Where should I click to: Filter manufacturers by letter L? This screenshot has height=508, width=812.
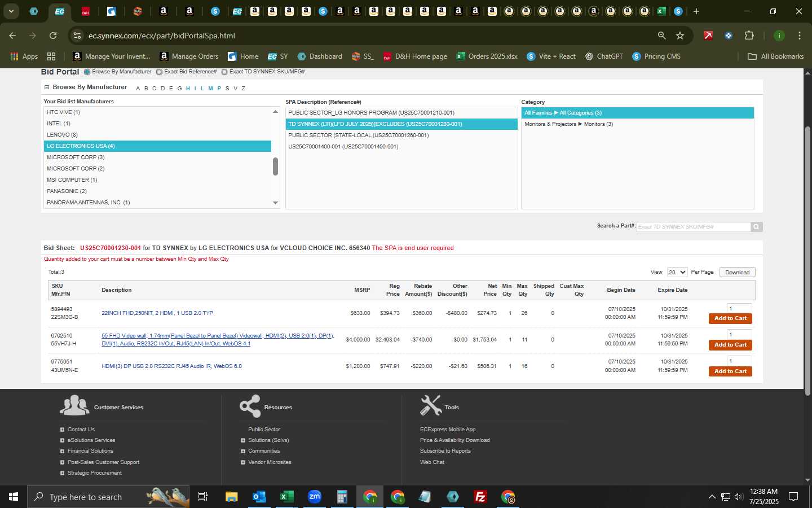202,89
